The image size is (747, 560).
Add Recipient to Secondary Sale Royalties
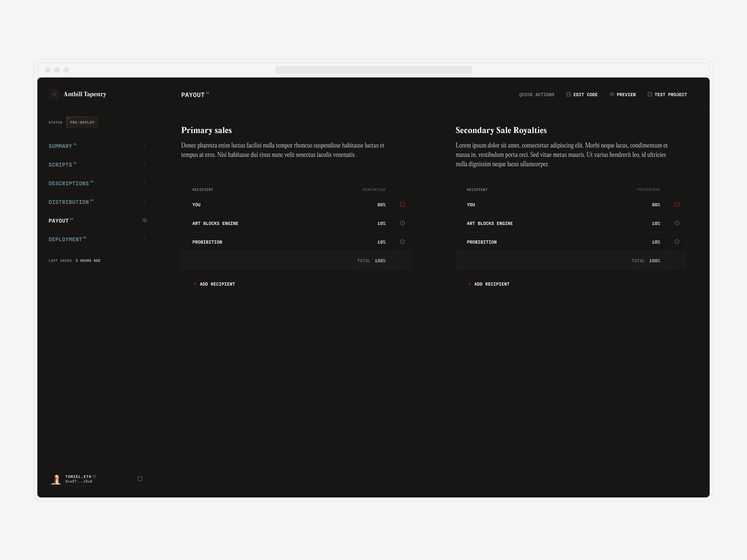pyautogui.click(x=489, y=284)
